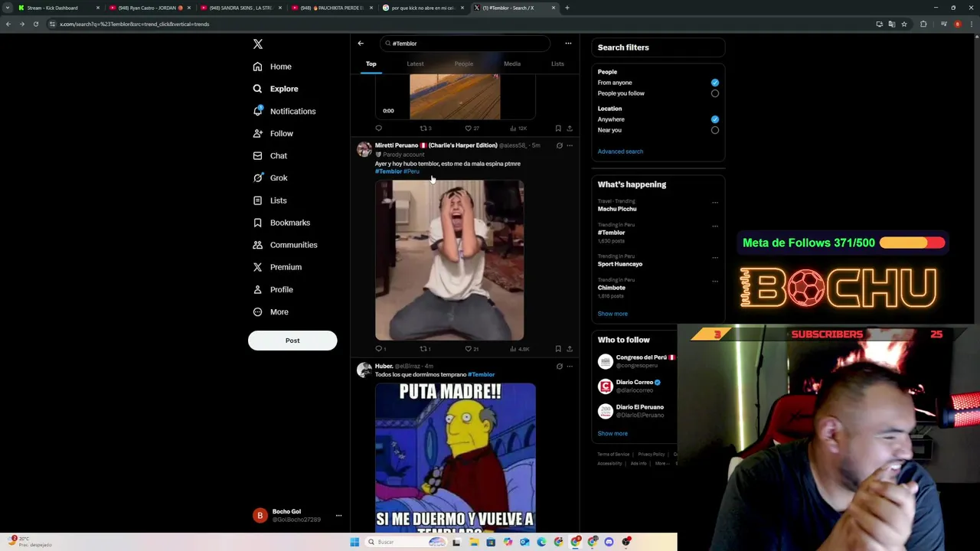The width and height of the screenshot is (980, 551).
Task: Open the Explore page
Action: tap(276, 89)
